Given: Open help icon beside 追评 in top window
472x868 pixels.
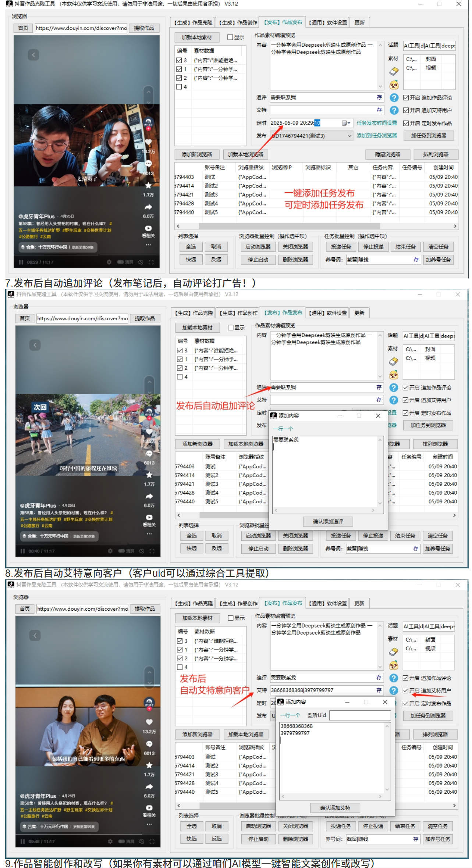Looking at the screenshot, I should click(394, 97).
